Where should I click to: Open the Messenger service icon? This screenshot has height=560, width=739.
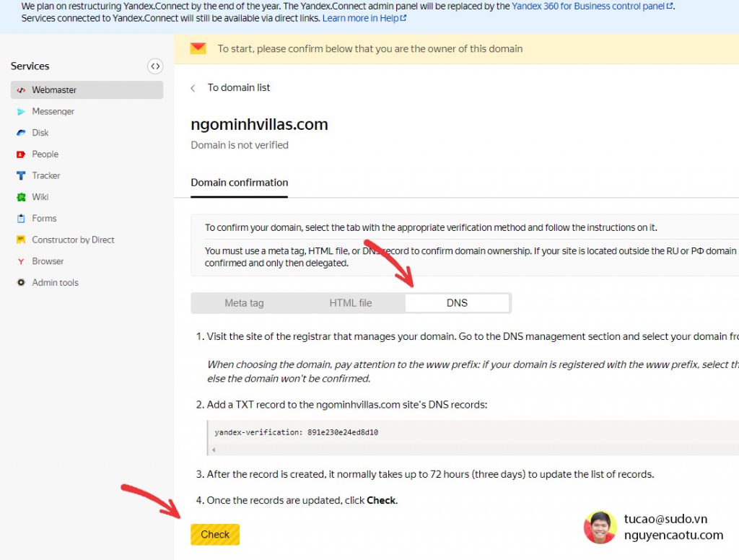(21, 112)
